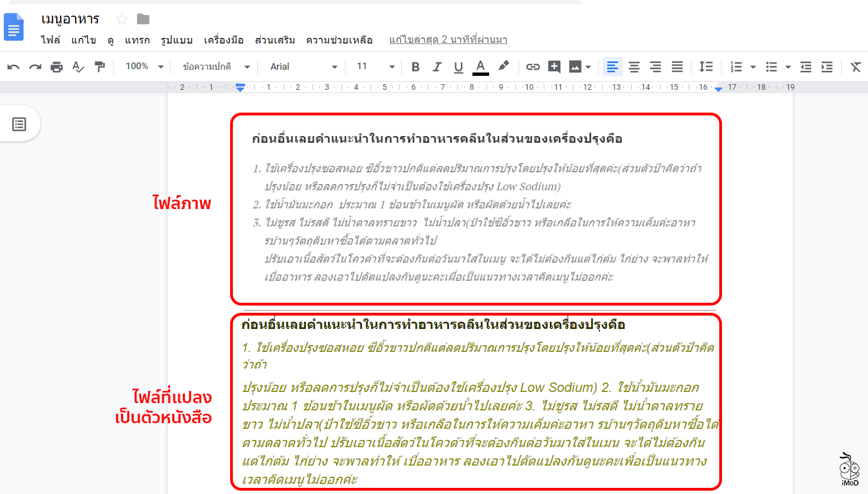Click the Spell check icon
Viewport: 868px width, 494px height.
78,67
